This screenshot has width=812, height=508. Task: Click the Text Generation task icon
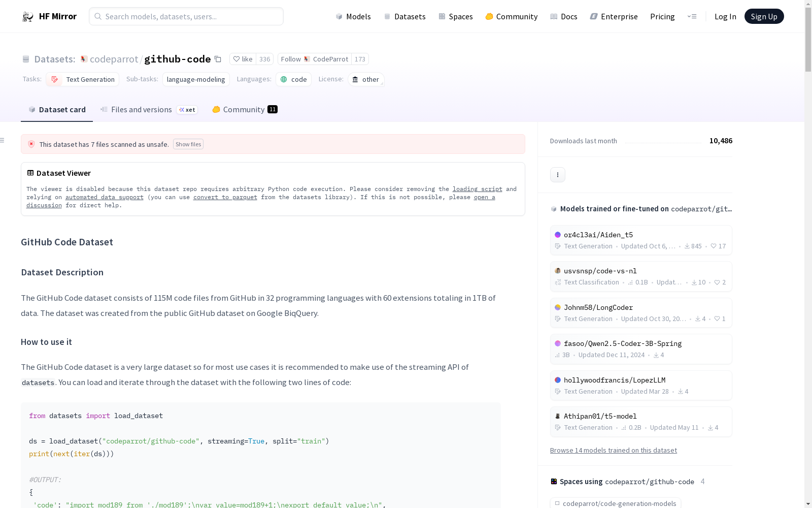click(x=55, y=79)
